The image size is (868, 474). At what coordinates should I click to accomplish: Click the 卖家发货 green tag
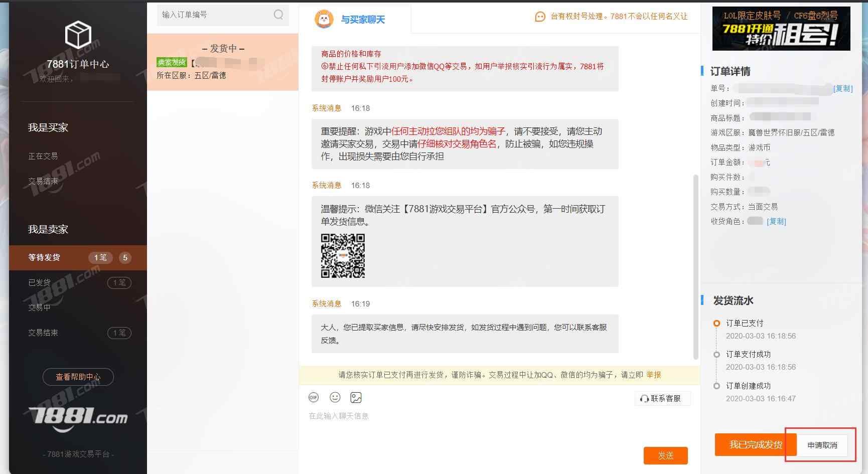172,62
